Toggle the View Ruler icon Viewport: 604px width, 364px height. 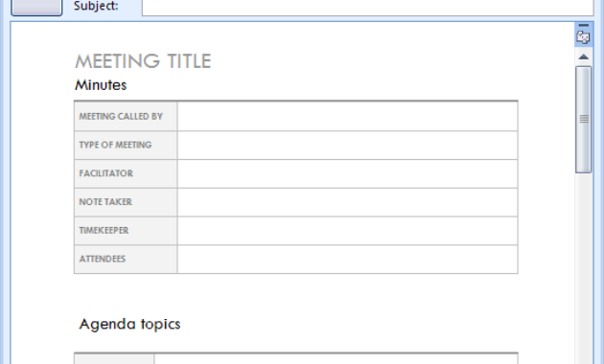tap(583, 37)
